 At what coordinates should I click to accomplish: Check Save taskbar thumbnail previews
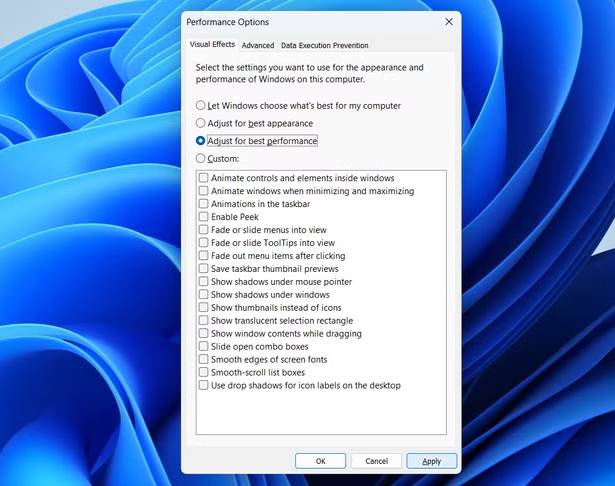(x=203, y=269)
